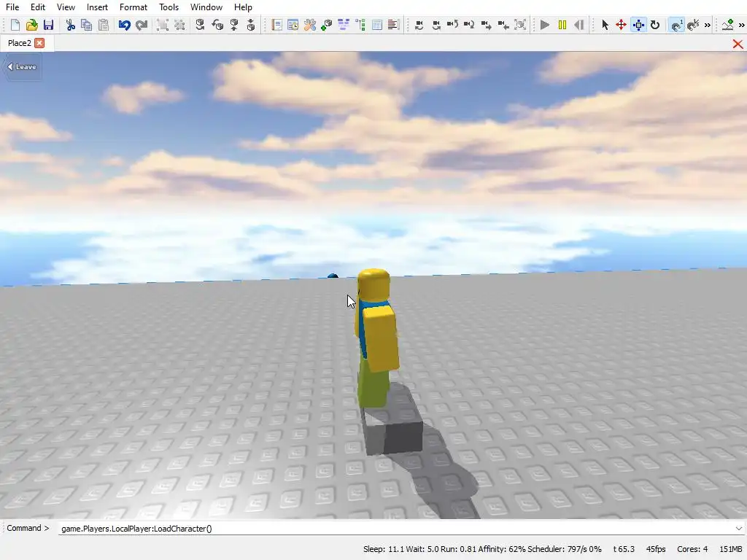Click the camera icon with the upward-curving arrow

(x=452, y=25)
